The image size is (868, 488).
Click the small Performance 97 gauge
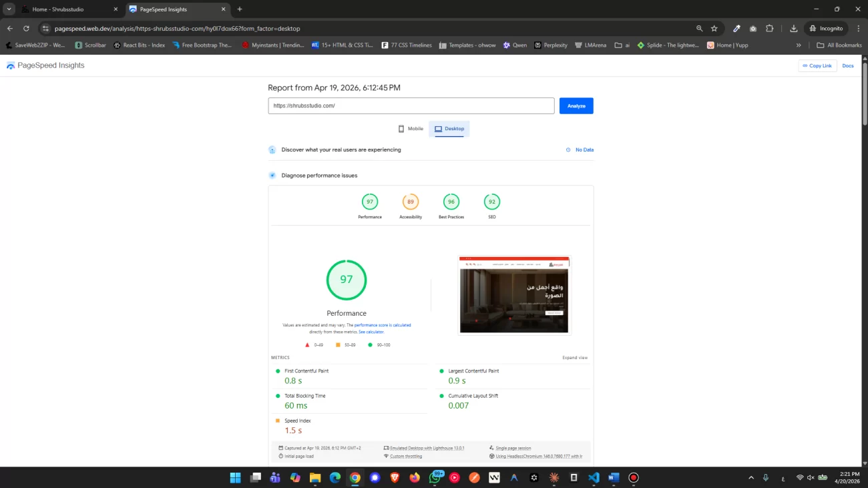click(370, 206)
